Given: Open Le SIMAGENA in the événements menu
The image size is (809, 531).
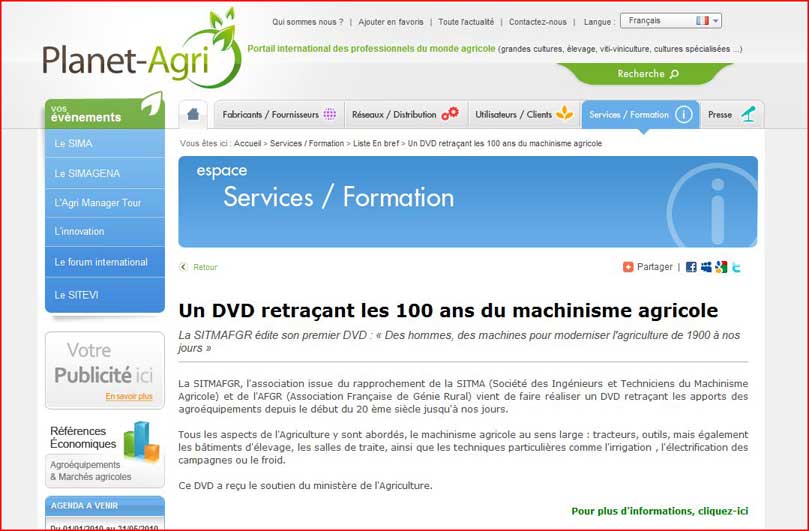Looking at the screenshot, I should pos(105,173).
